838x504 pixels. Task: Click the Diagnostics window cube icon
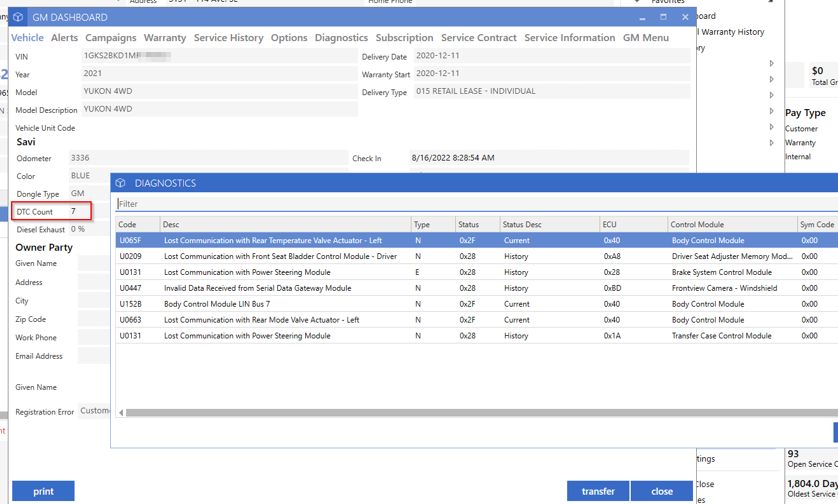pyautogui.click(x=120, y=183)
